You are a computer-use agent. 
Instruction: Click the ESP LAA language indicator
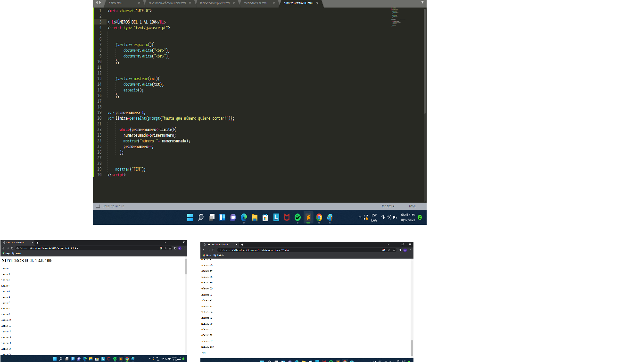pyautogui.click(x=374, y=217)
